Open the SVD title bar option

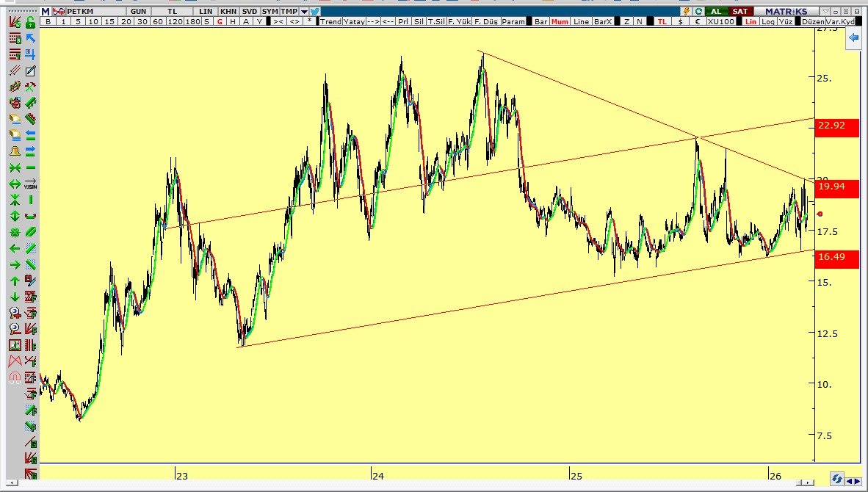click(250, 11)
